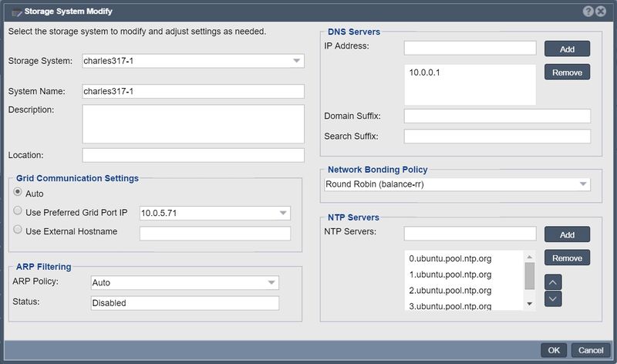Move NTP server down with arrow button
Screen dimensions: 617x364
point(553,298)
